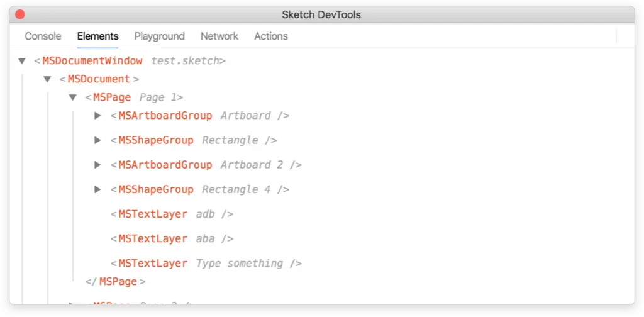The height and width of the screenshot is (317, 644).
Task: Collapse the MSDocument node arrow
Action: click(47, 79)
